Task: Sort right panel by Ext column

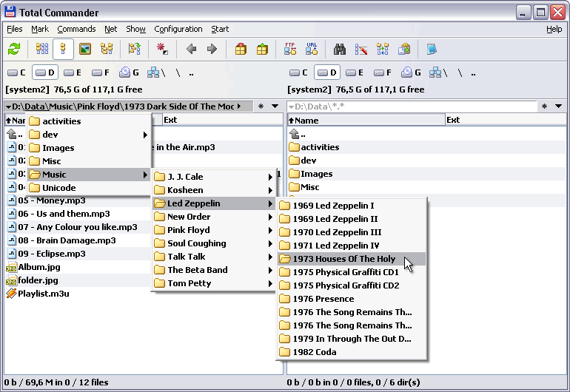Action: [453, 120]
